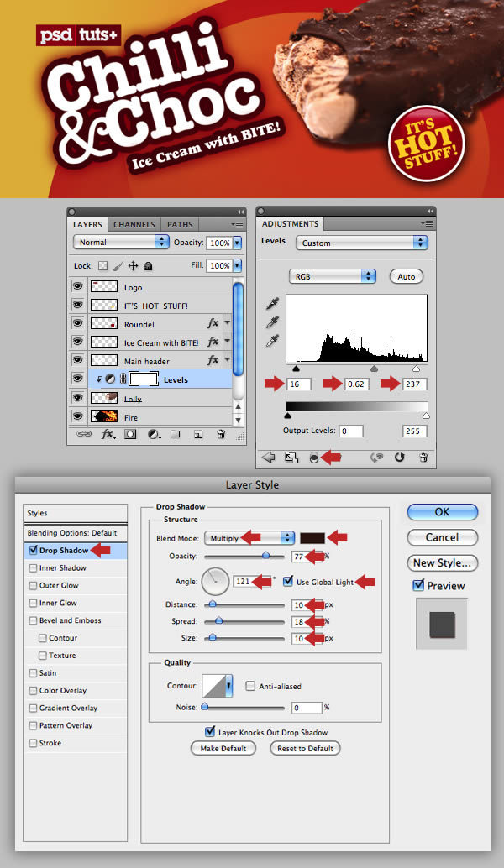Open Layers panel options menu icon

pos(237,224)
